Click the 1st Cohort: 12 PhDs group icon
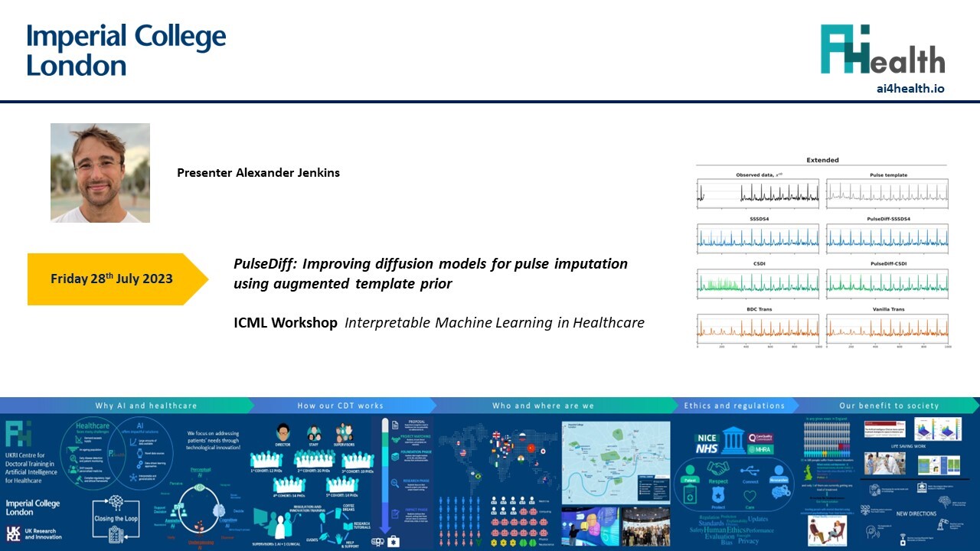 coord(266,461)
